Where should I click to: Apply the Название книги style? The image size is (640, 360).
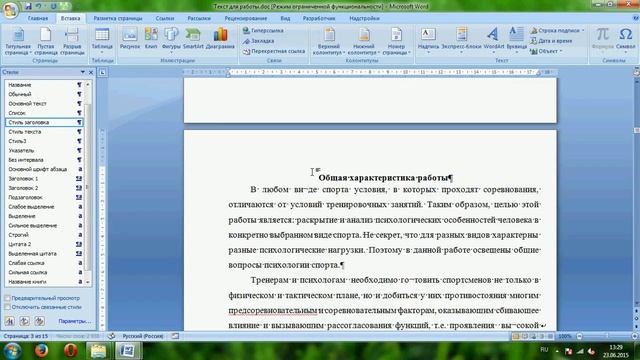[45, 282]
